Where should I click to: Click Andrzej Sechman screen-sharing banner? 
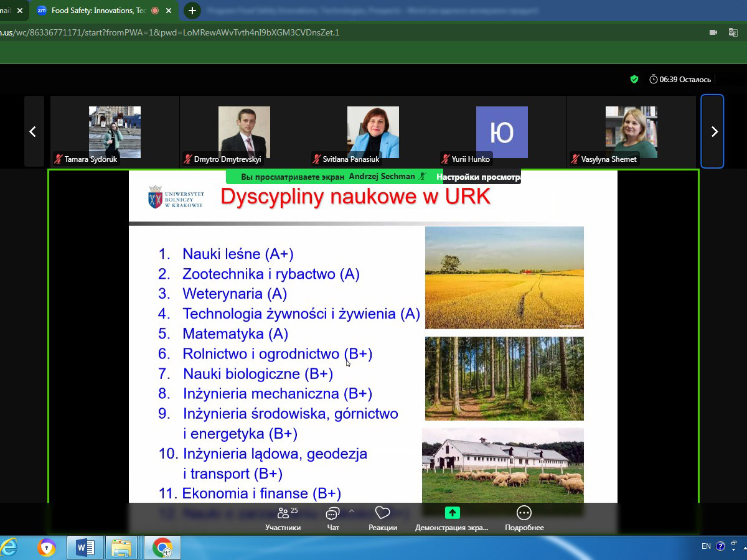coord(334,177)
